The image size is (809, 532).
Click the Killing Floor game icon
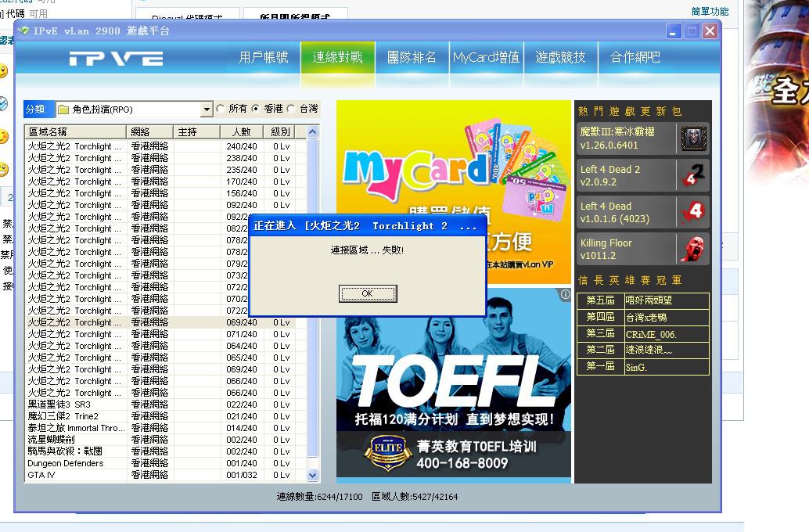pyautogui.click(x=693, y=249)
